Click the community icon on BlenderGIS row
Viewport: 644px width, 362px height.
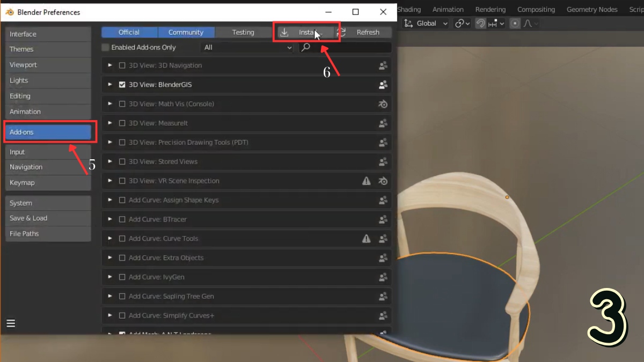pyautogui.click(x=383, y=85)
